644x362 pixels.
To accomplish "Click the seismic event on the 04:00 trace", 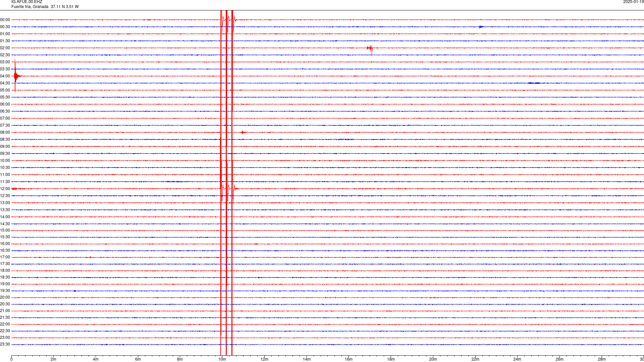I will [17, 76].
